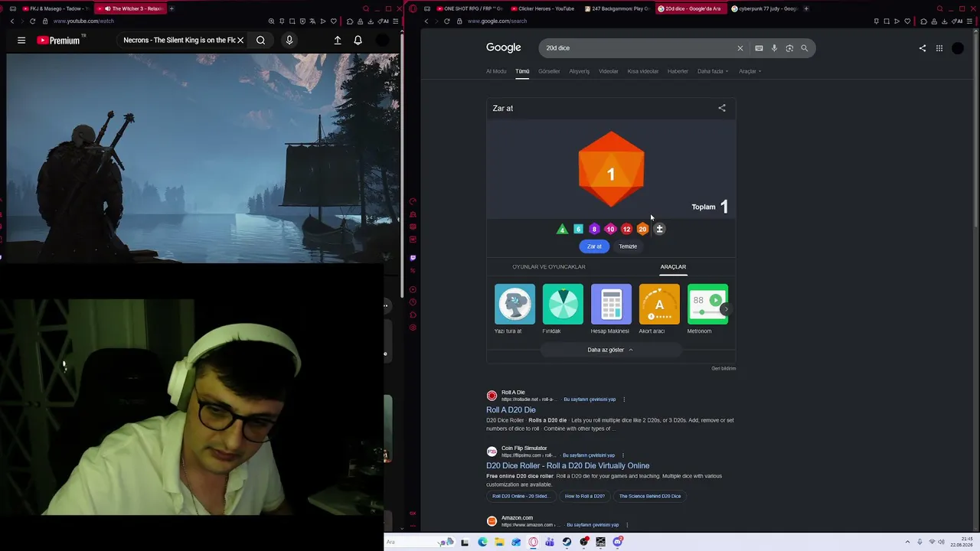Open options menu for Coin Flip Simulator result
Viewport: 980px width, 551px height.
click(622, 455)
